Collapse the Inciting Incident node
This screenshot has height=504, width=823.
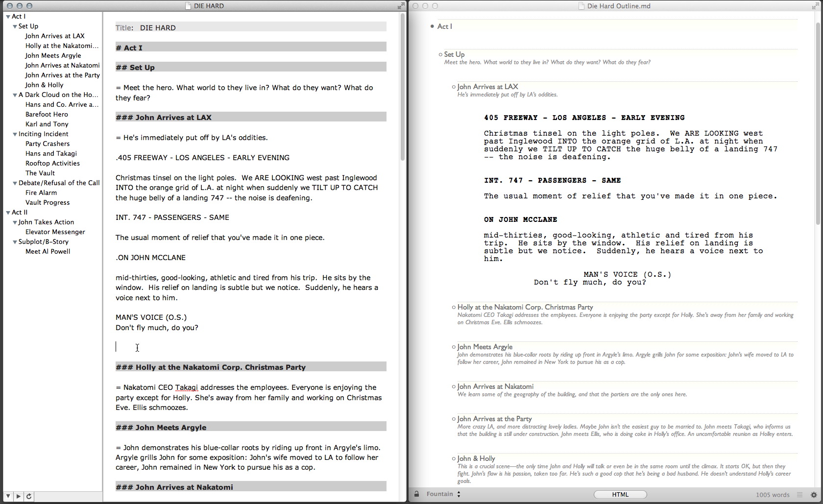15,134
